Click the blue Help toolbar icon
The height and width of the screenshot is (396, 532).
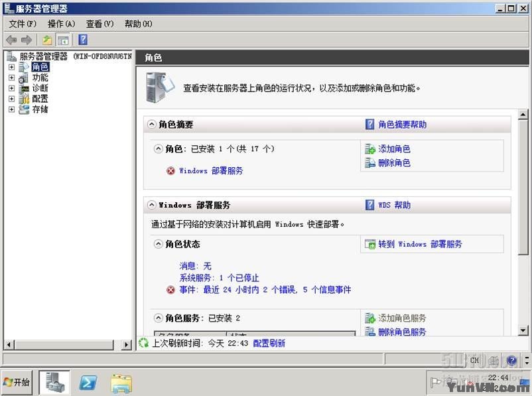83,40
